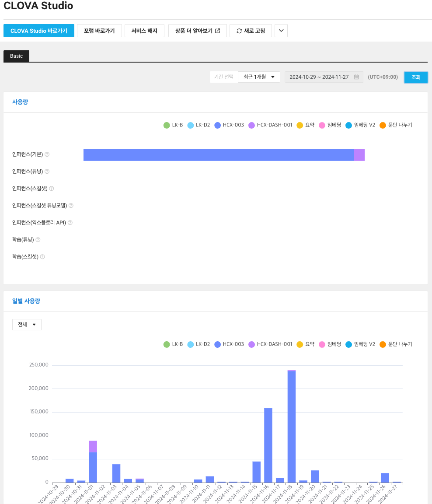The image size is (432, 504).
Task: Click the CLOVA Studio page title
Action: point(38,6)
